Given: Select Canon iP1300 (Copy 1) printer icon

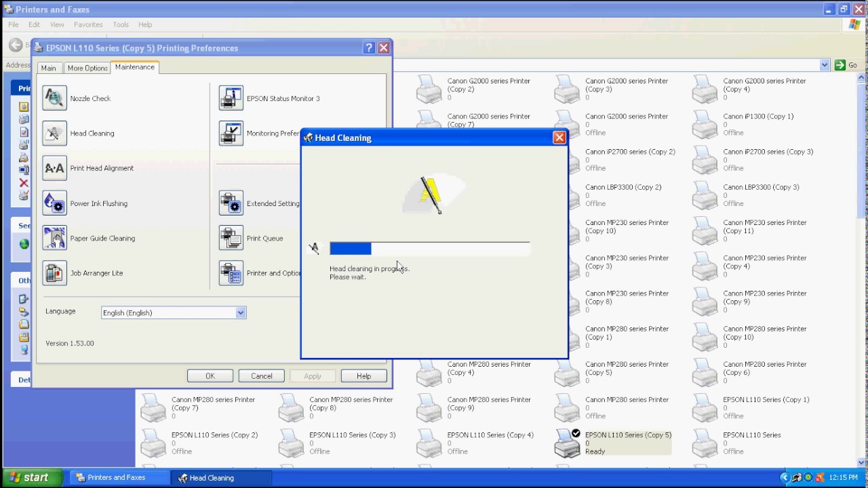Looking at the screenshot, I should tap(705, 125).
